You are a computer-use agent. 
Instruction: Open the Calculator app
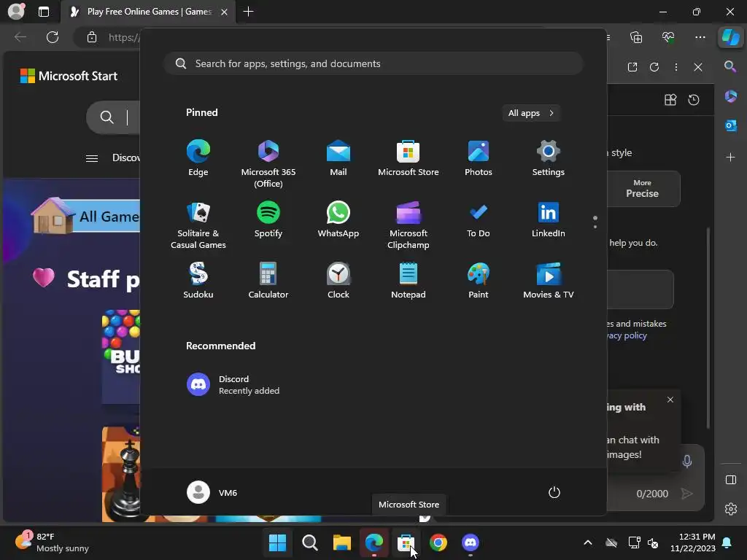(x=268, y=281)
